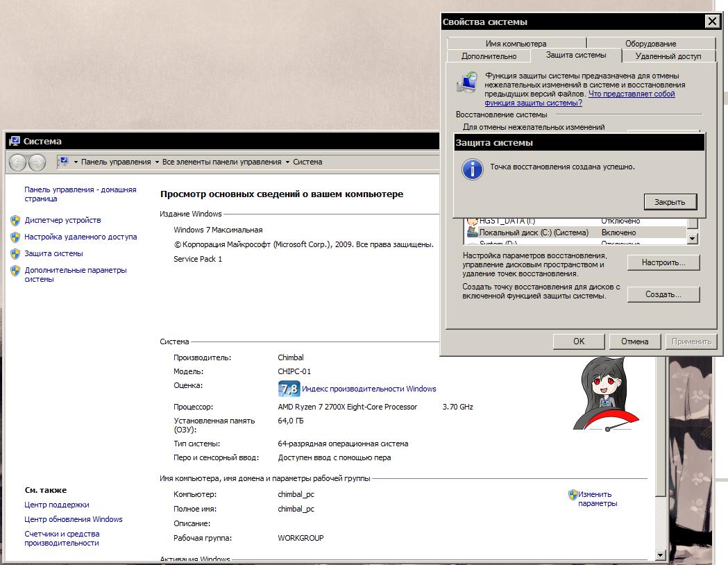
Task: Click Все элементы панели управления breadcrumb
Action: tap(222, 162)
